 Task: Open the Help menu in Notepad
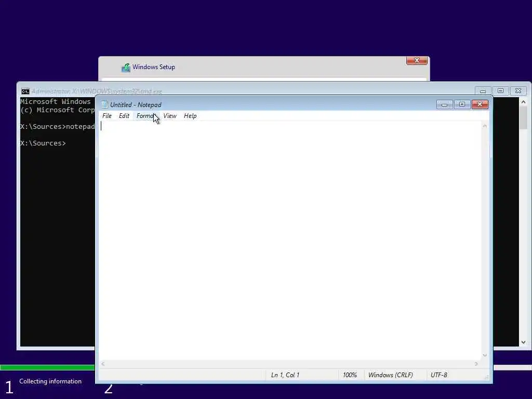tap(190, 116)
